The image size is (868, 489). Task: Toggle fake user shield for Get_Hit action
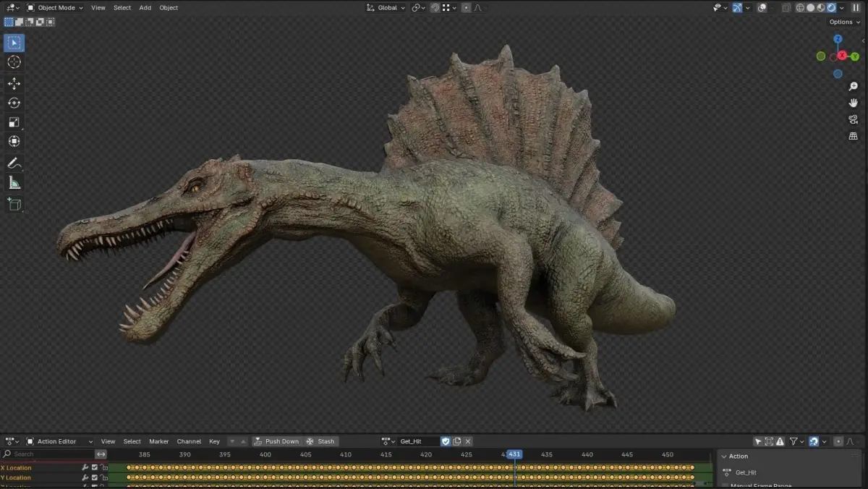[446, 441]
